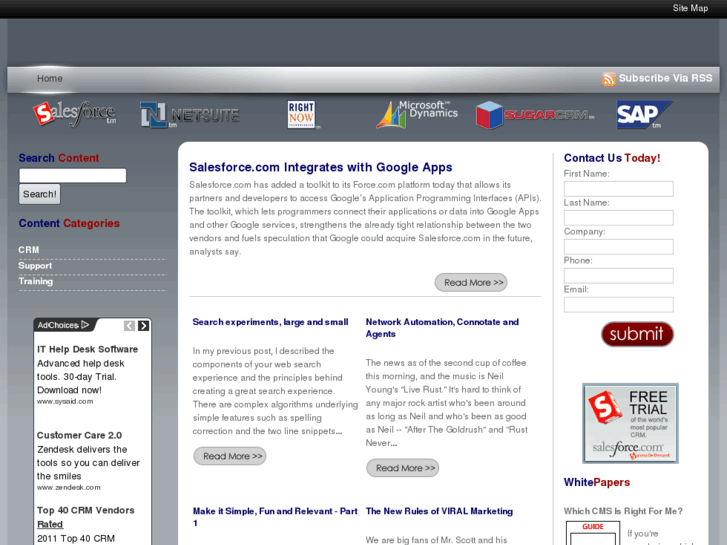Click the Phone input field
Screen dimensions: 727x545
pyautogui.click(x=619, y=276)
